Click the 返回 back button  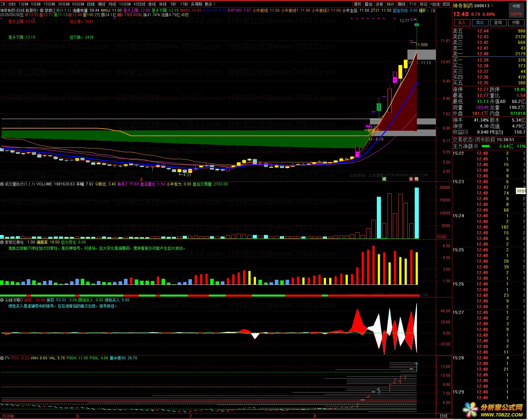click(x=446, y=4)
